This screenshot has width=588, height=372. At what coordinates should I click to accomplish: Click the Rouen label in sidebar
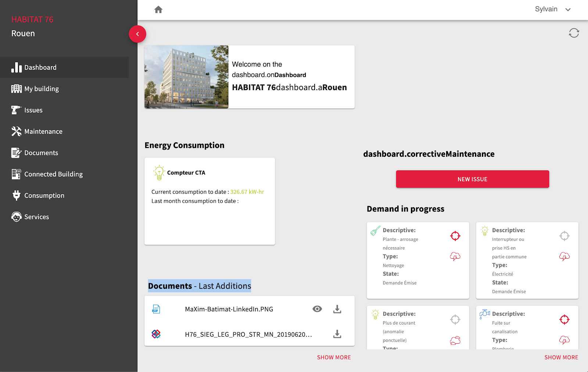click(x=23, y=33)
